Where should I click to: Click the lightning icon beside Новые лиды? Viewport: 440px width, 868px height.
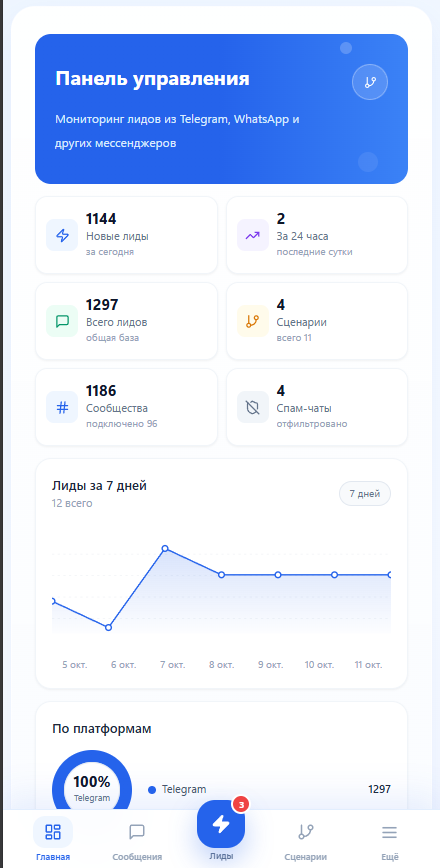(62, 235)
